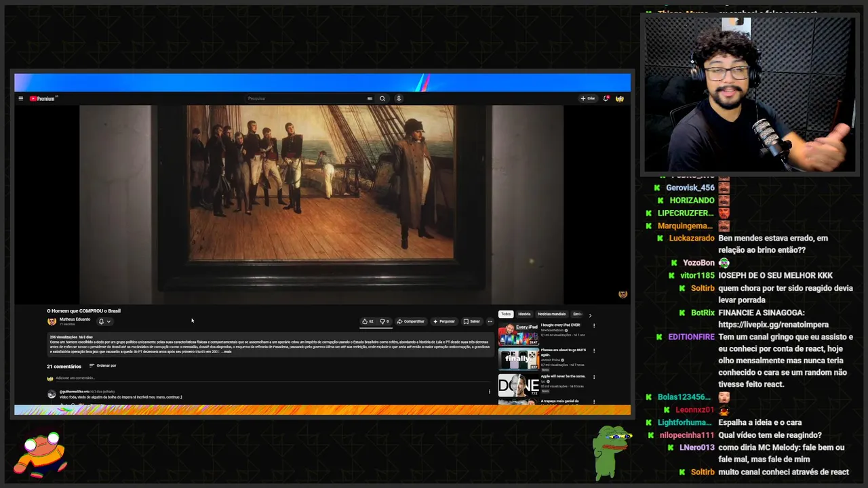Click the green Pepe frog emote overlay
Image resolution: width=868 pixels, height=488 pixels.
tap(612, 452)
